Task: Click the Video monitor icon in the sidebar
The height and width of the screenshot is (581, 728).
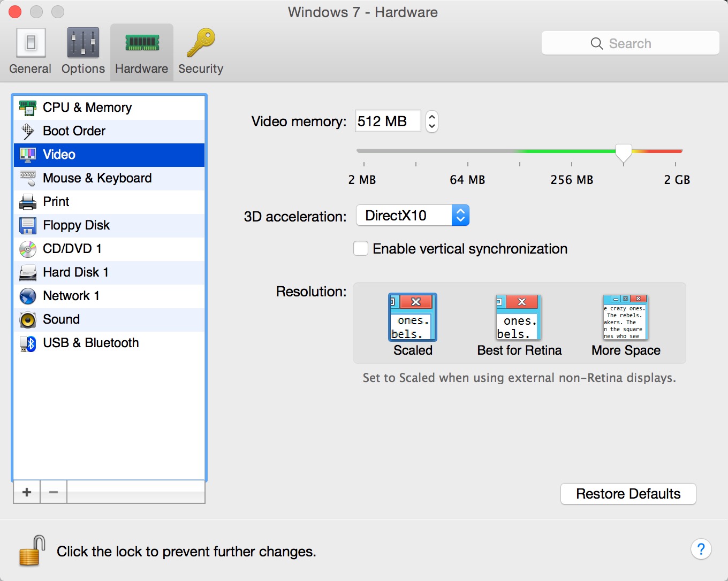Action: click(28, 155)
